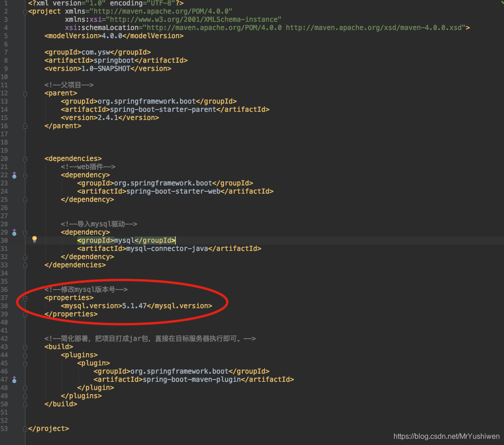This screenshot has width=504, height=445.
Task: Click xmlns:xsi attribute on line 3
Action: point(173,20)
